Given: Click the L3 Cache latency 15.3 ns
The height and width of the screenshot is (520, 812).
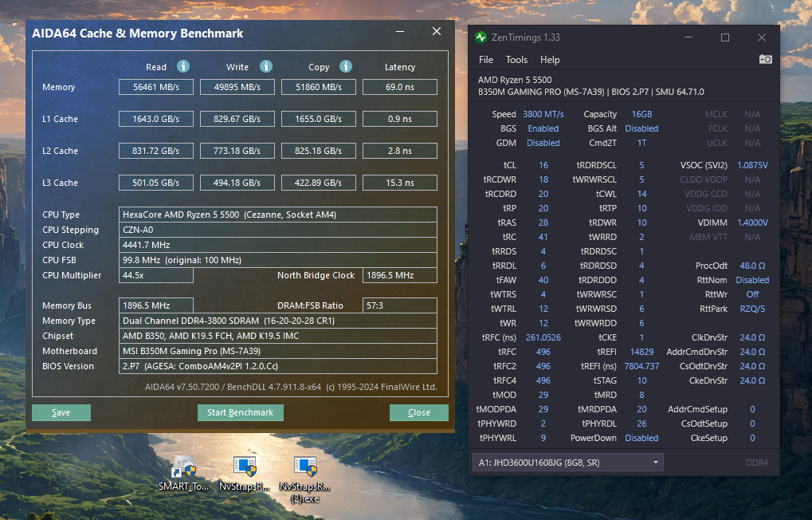Looking at the screenshot, I should coord(400,183).
